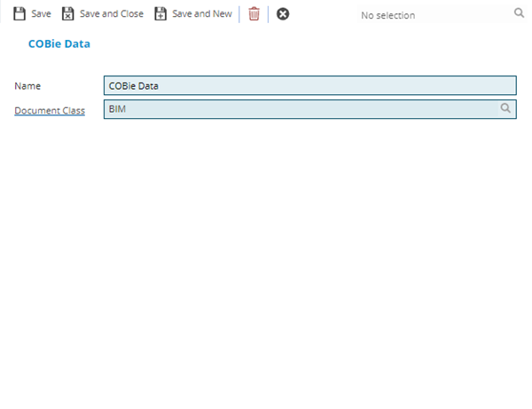
Task: Click the Save floppy disk icon
Action: [x=20, y=14]
